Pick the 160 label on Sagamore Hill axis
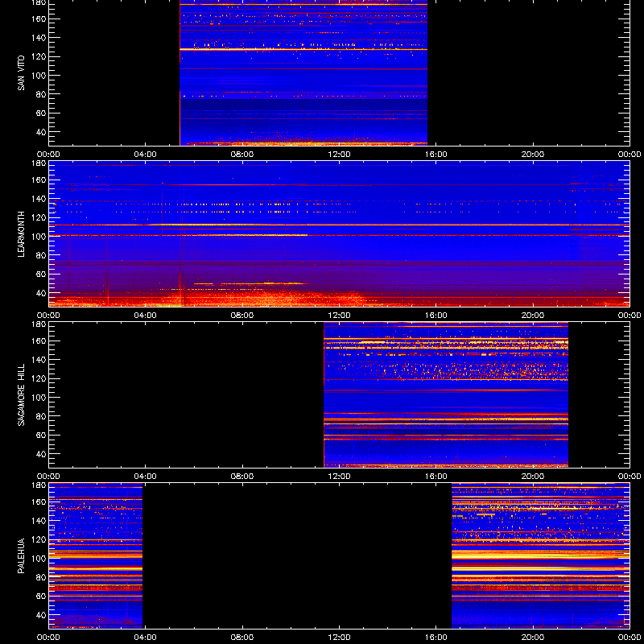The image size is (644, 644). point(39,341)
